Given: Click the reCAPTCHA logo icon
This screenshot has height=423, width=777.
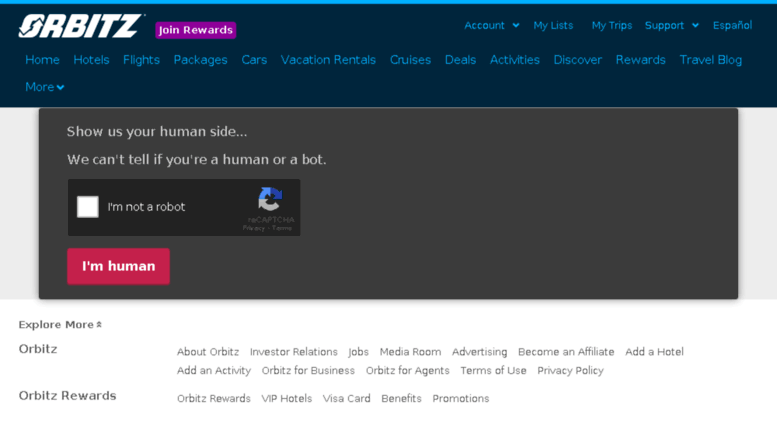Looking at the screenshot, I should pos(270,199).
